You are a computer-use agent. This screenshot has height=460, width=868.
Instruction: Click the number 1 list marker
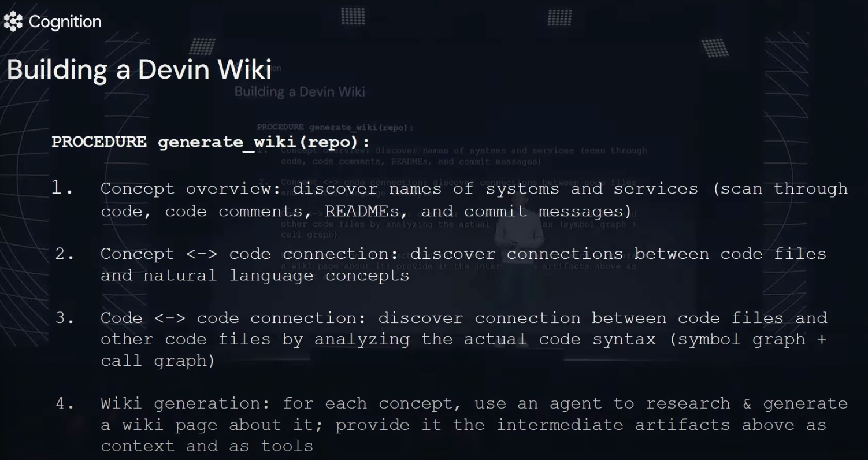(x=62, y=188)
